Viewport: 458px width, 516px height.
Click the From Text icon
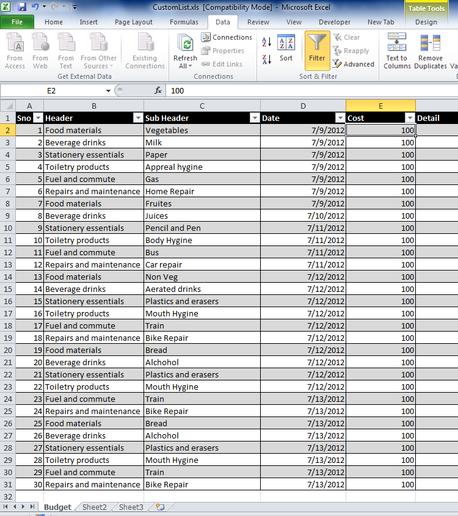pyautogui.click(x=66, y=51)
